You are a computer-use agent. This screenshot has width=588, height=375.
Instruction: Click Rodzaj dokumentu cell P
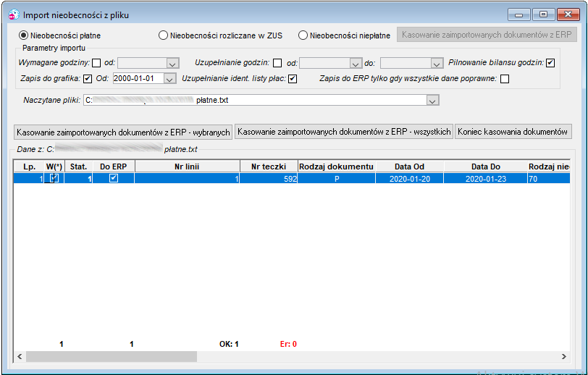(x=337, y=179)
